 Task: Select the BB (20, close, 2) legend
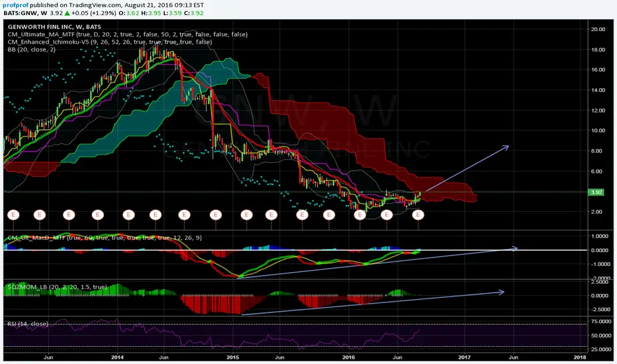[32, 50]
